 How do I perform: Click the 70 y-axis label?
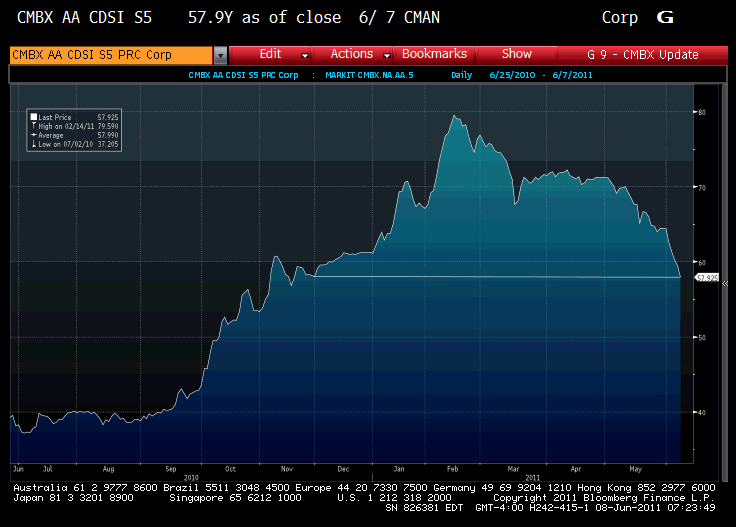pyautogui.click(x=702, y=187)
